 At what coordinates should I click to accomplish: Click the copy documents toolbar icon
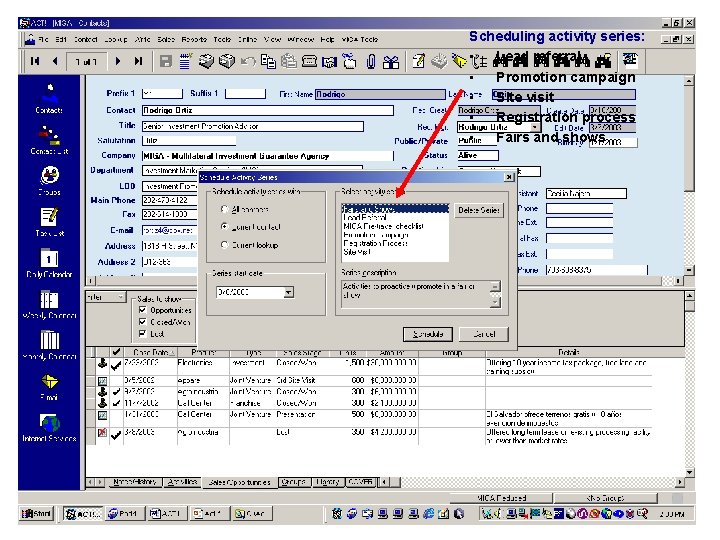pyautogui.click(x=268, y=62)
